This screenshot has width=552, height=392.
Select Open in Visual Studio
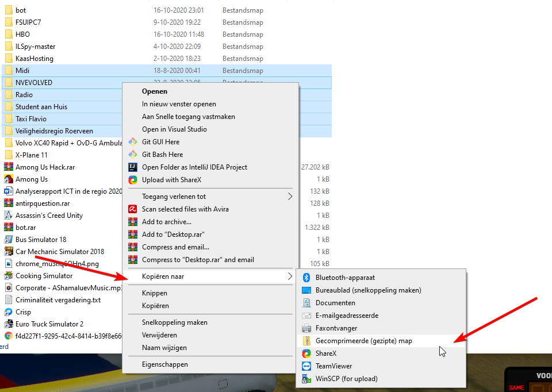174,129
